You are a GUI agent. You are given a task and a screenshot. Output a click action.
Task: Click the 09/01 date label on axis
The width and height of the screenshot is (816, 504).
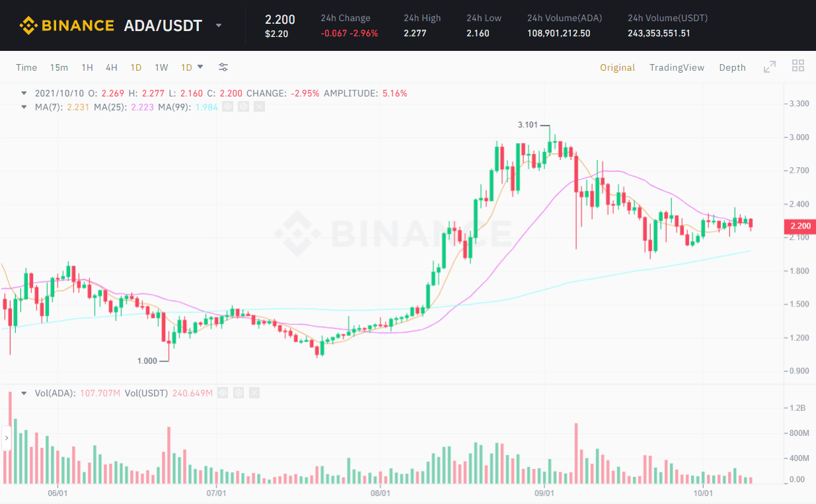543,493
